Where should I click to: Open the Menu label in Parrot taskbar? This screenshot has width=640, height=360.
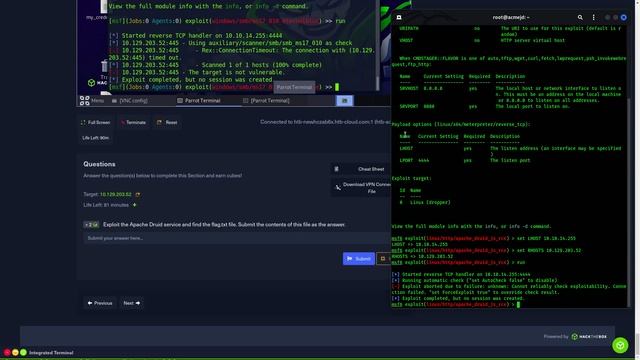pyautogui.click(x=97, y=100)
